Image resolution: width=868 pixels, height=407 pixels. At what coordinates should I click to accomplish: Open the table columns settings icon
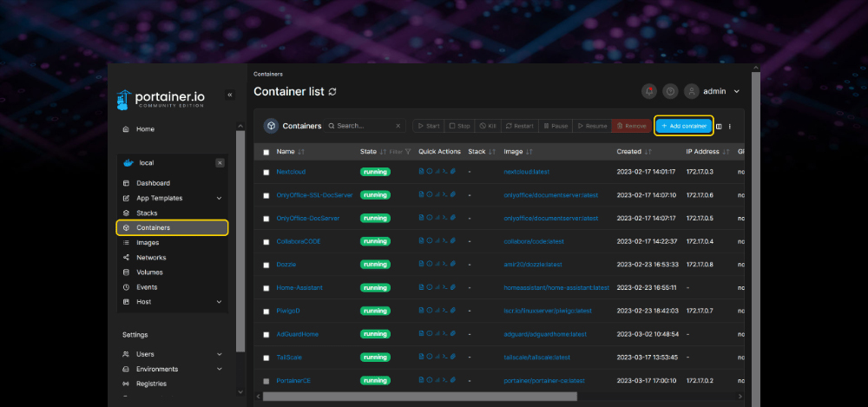coord(719,126)
